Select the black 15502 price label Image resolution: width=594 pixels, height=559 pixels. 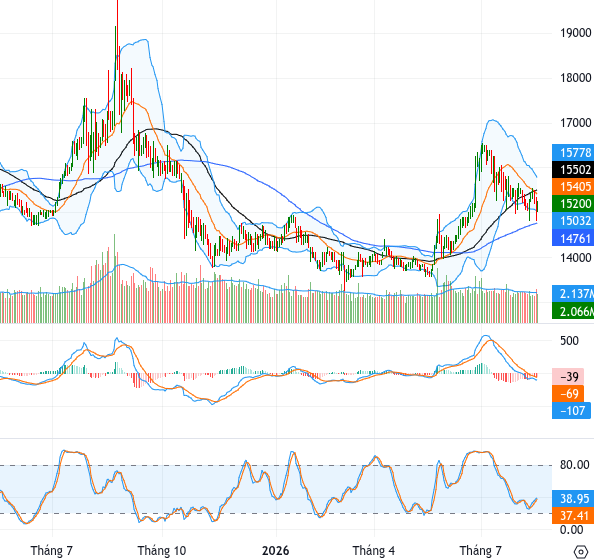click(573, 170)
